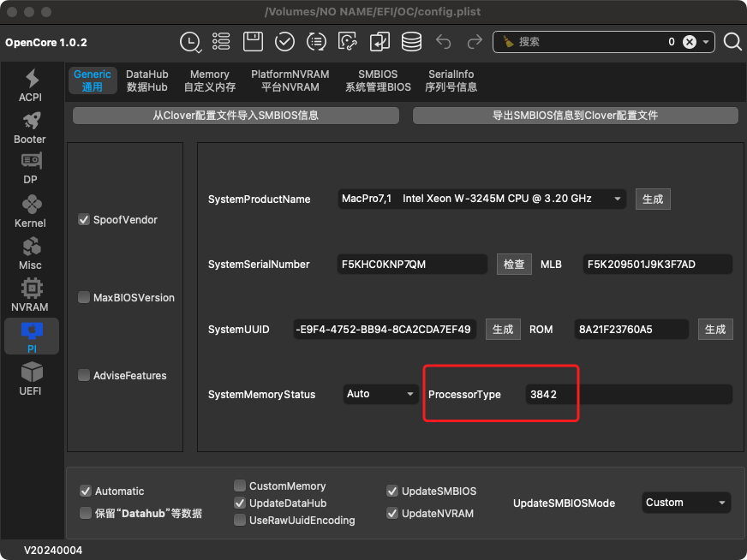Focus ROM input field

coord(631,329)
